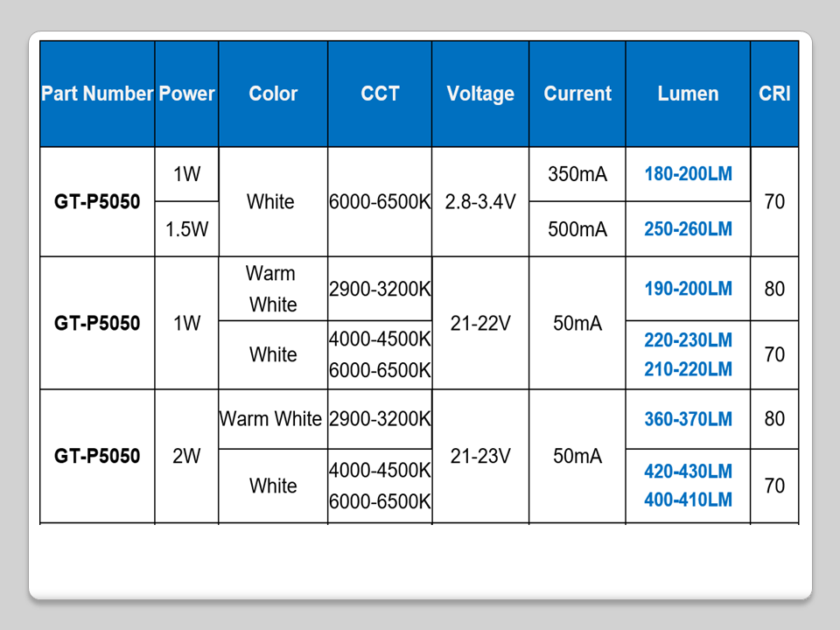
Task: Click the 'Color' column header
Action: pos(273,94)
